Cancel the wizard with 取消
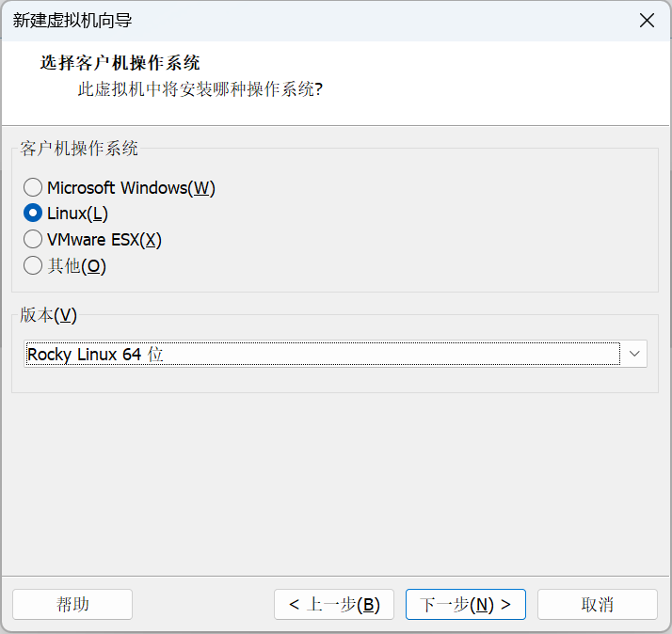The image size is (672, 634). tap(597, 604)
